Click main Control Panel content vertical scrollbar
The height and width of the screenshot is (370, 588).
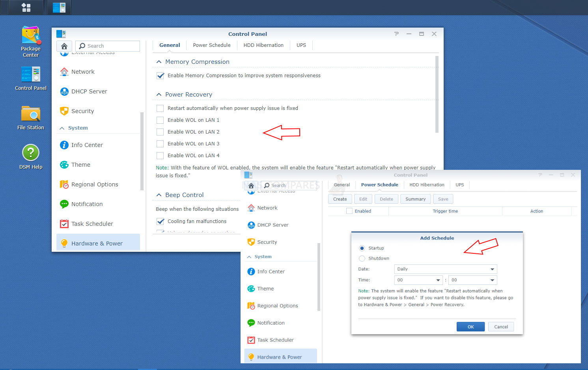[437, 95]
